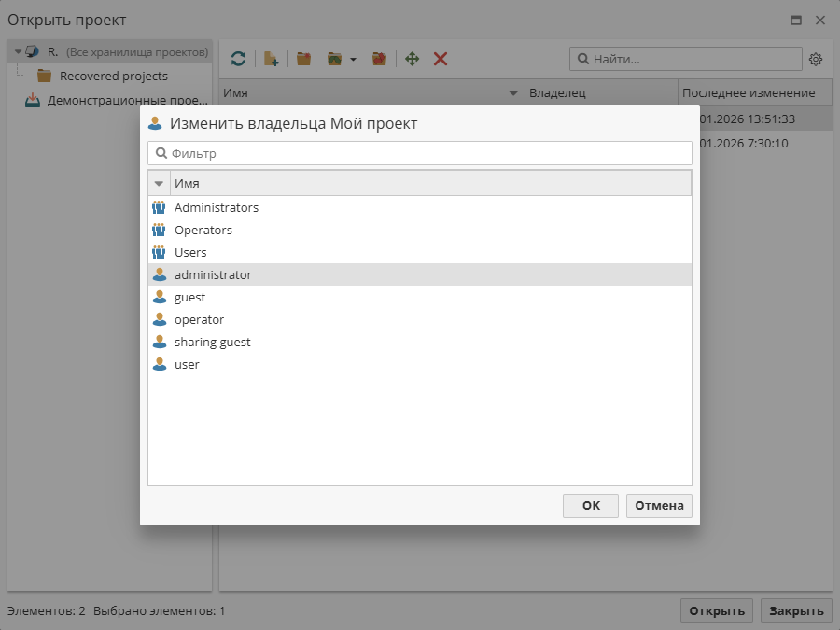Create a new folder
Viewport: 840px width, 630px height.
point(303,59)
